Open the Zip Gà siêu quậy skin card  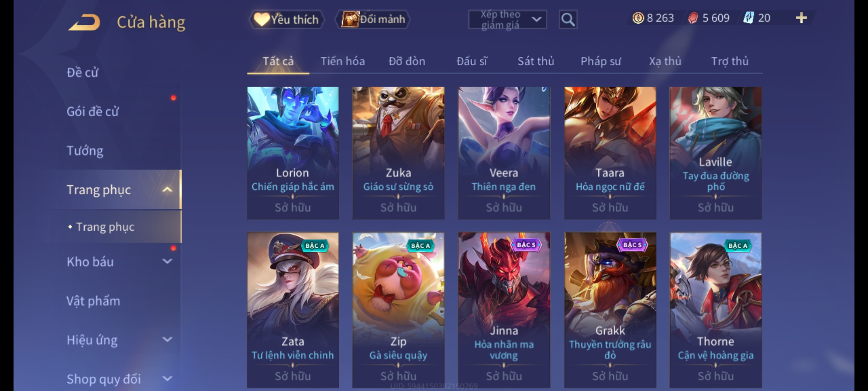tap(398, 310)
